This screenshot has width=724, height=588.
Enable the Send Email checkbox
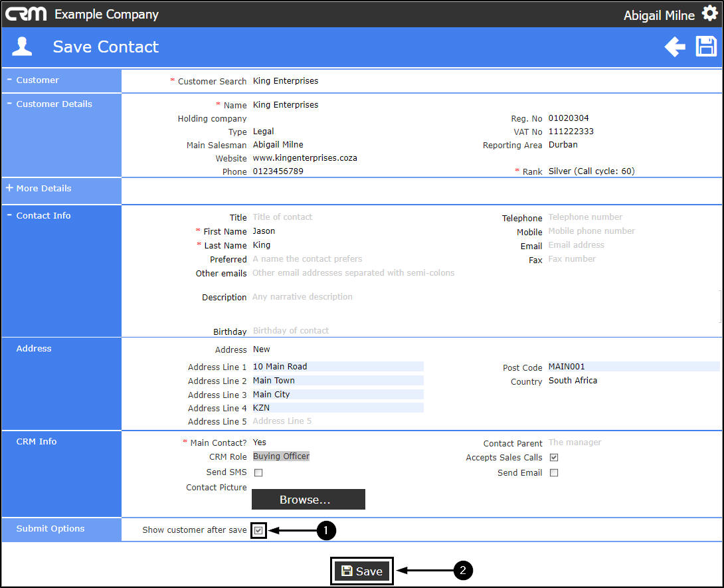554,473
